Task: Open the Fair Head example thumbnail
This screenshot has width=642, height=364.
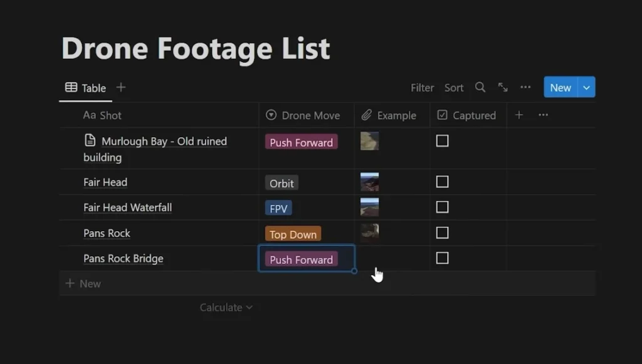Action: (x=369, y=182)
